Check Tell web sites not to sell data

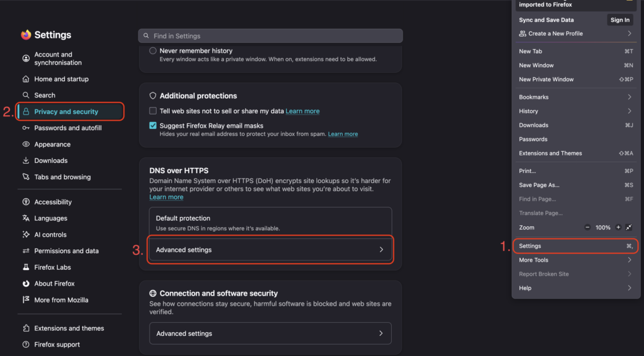[153, 111]
